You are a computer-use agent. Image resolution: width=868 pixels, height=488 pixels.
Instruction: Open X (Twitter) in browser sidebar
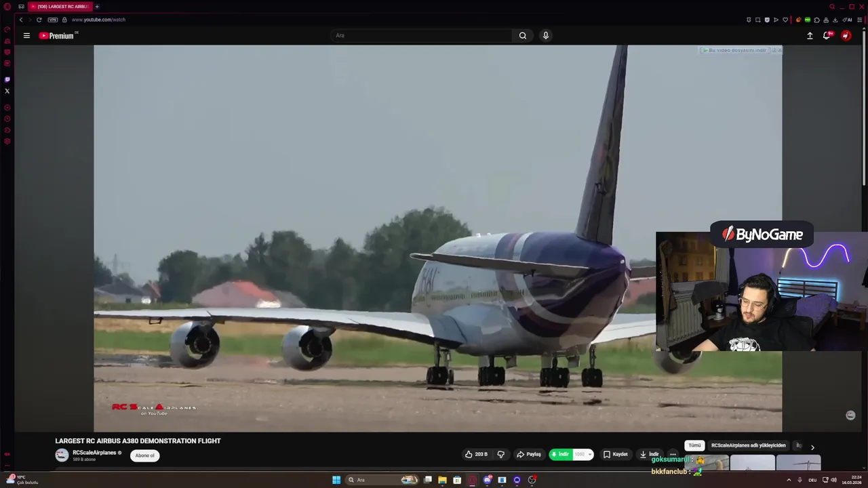pyautogui.click(x=7, y=91)
